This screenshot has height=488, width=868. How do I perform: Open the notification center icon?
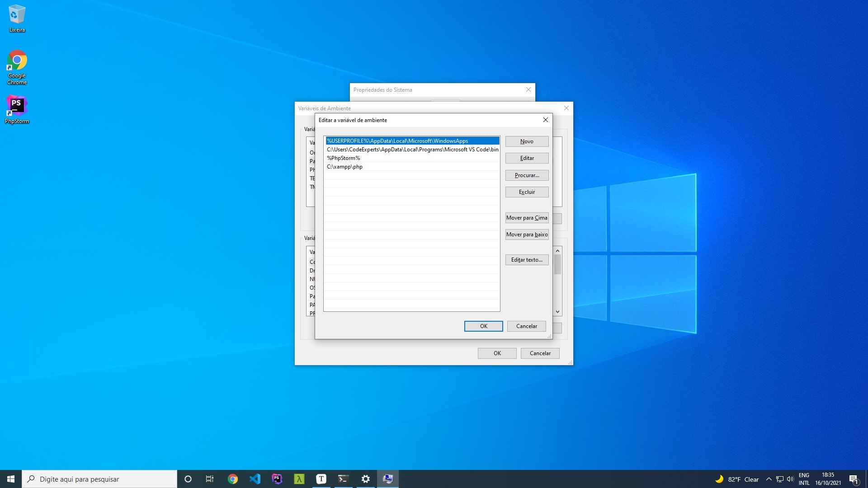(x=854, y=479)
